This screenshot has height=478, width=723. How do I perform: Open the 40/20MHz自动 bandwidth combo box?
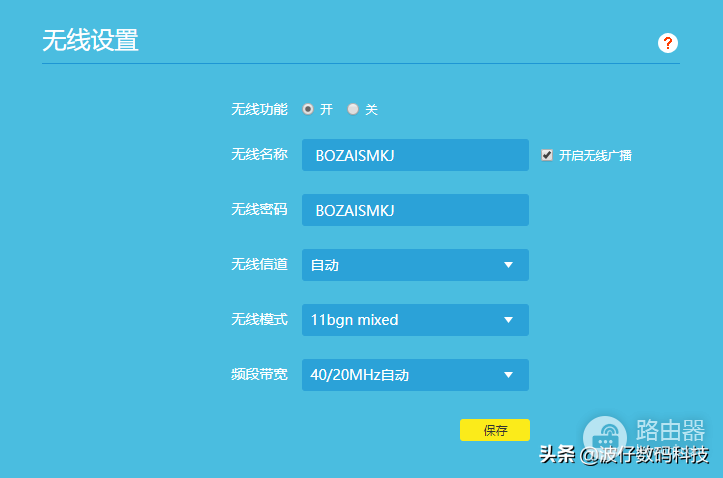[x=415, y=375]
